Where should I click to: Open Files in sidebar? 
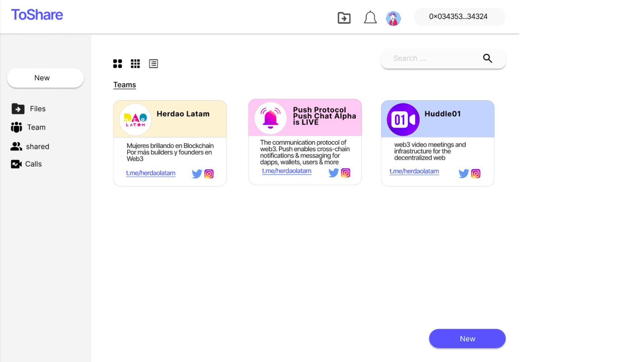[x=38, y=109]
